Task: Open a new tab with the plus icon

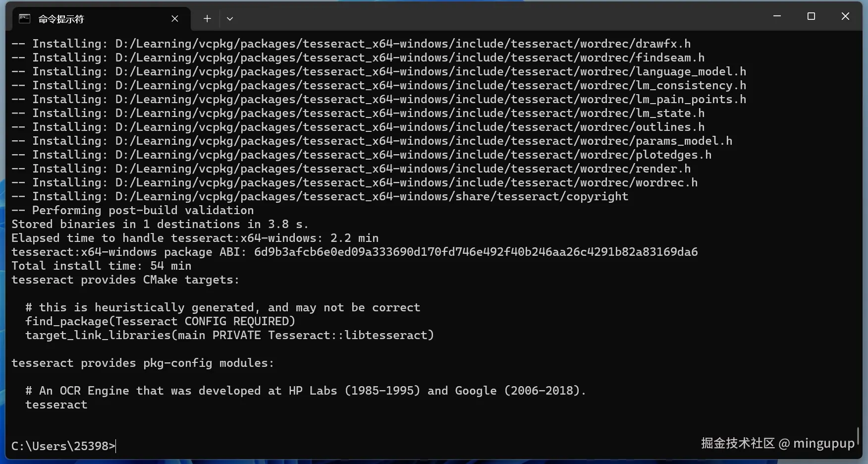Action: (207, 19)
